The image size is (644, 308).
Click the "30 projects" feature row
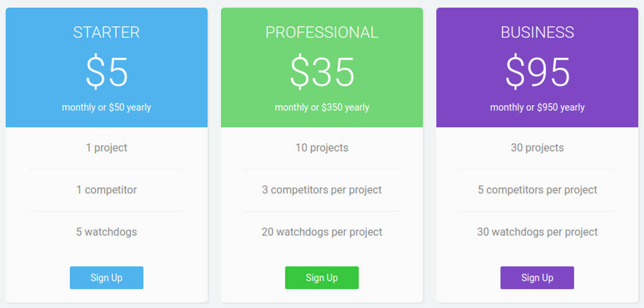(537, 148)
